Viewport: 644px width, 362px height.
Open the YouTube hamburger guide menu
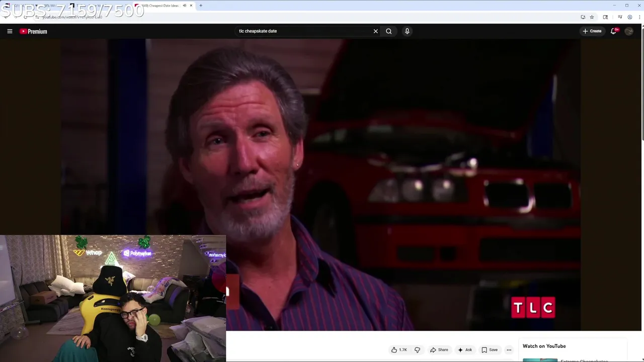pyautogui.click(x=10, y=31)
